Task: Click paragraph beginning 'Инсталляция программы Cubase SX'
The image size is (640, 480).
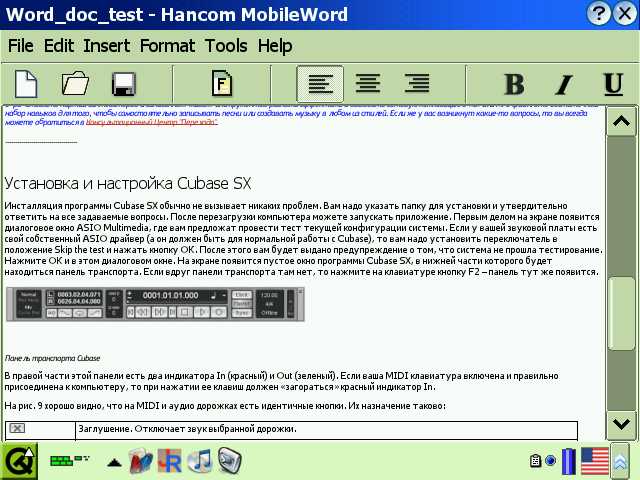Action: click(x=303, y=239)
